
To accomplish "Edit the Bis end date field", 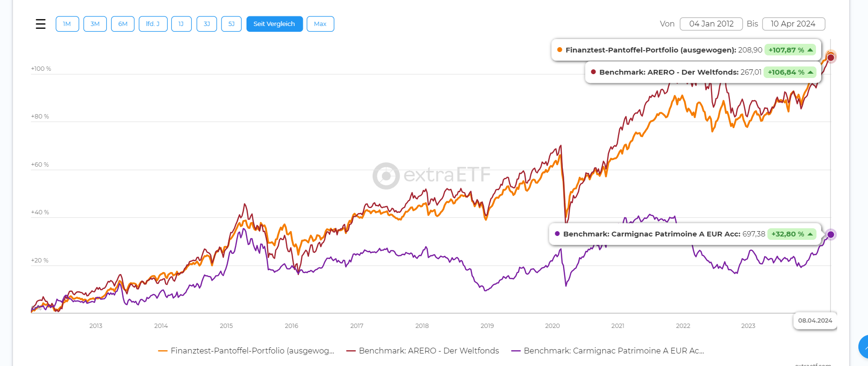I will tap(793, 24).
